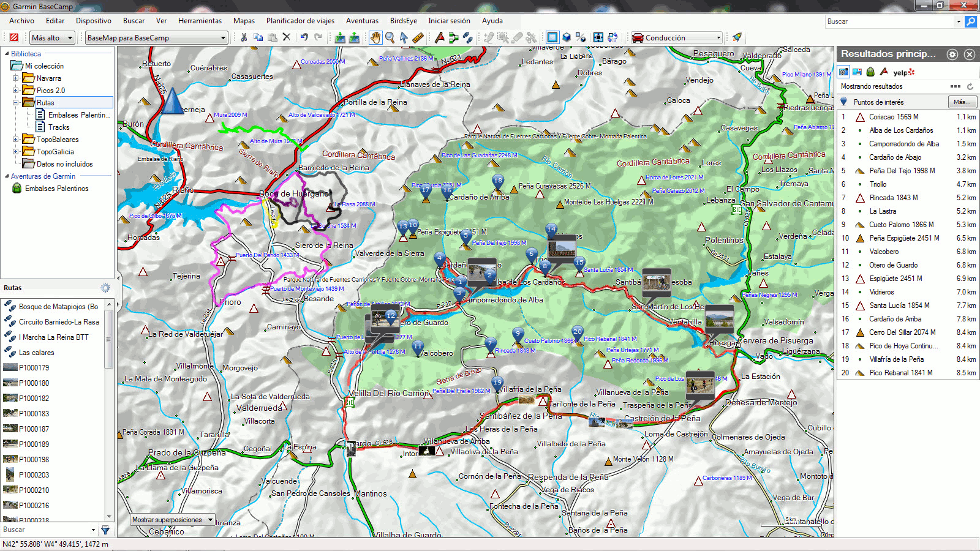Activate the Zoom magnifier tool
The width and height of the screenshot is (980, 551).
click(x=389, y=37)
